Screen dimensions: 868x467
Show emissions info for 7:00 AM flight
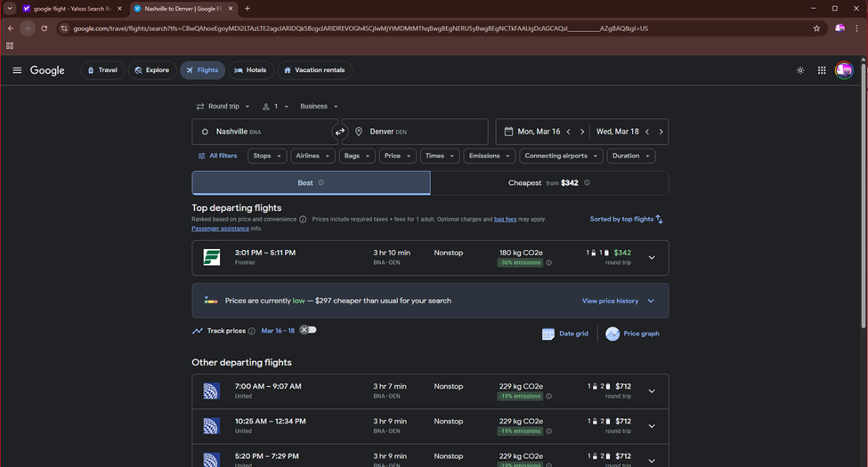click(x=548, y=396)
